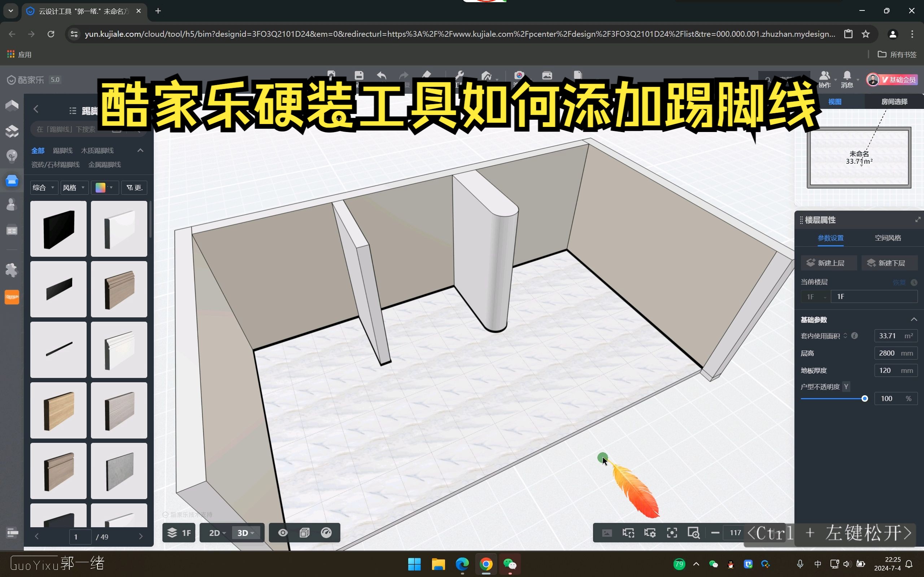This screenshot has width=924, height=577.
Task: Click the 1F floor layers icon in bottom toolbar
Action: pyautogui.click(x=178, y=533)
